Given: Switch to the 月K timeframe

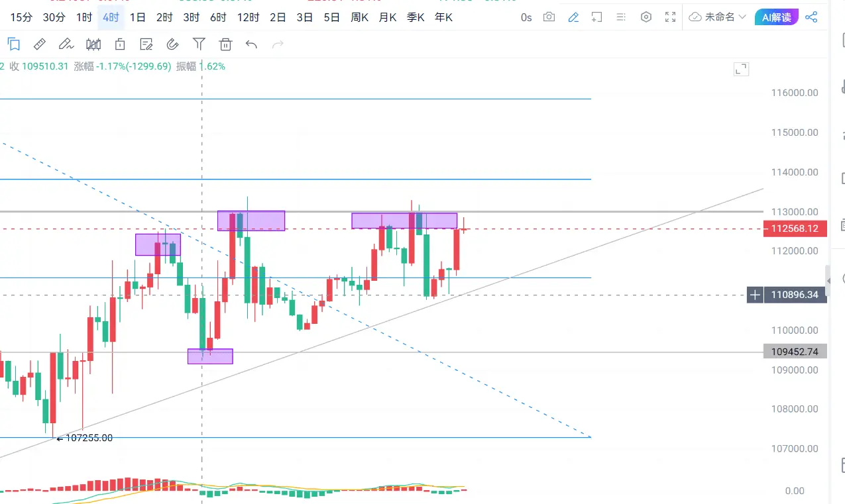Looking at the screenshot, I should [x=387, y=17].
